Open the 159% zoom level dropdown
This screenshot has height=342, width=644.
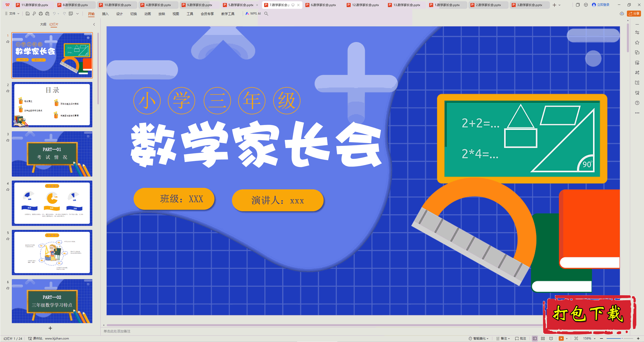point(589,338)
